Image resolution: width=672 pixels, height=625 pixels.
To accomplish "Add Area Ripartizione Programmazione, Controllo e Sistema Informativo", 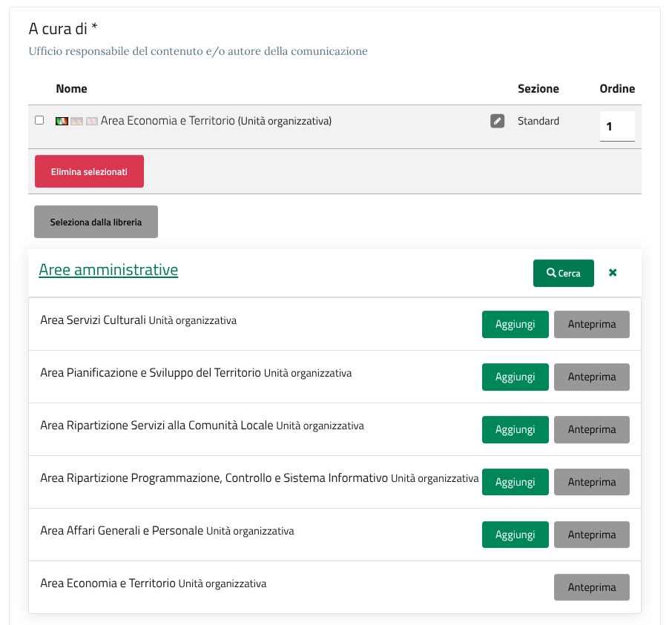I will [x=515, y=482].
